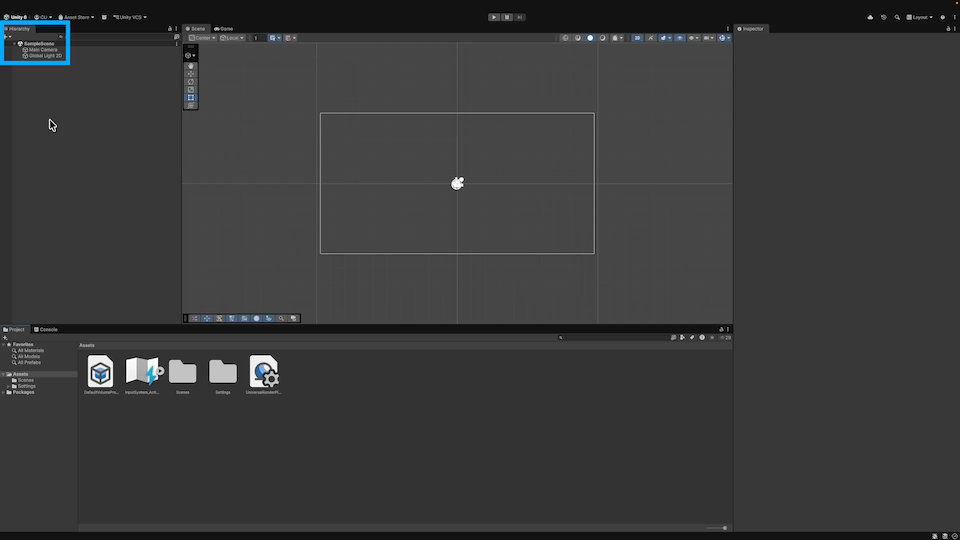This screenshot has width=960, height=540.
Task: Click the Main Camera gizmo in the scene
Action: (457, 183)
